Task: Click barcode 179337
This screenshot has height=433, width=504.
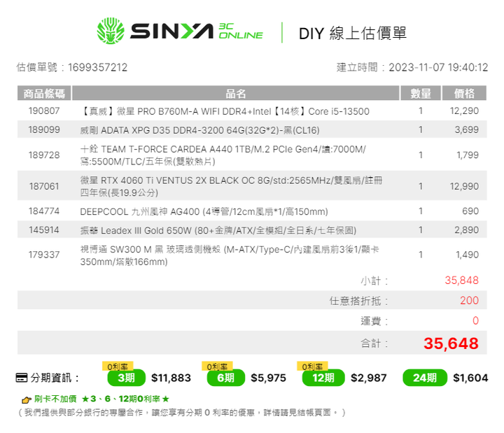Action: (44, 255)
